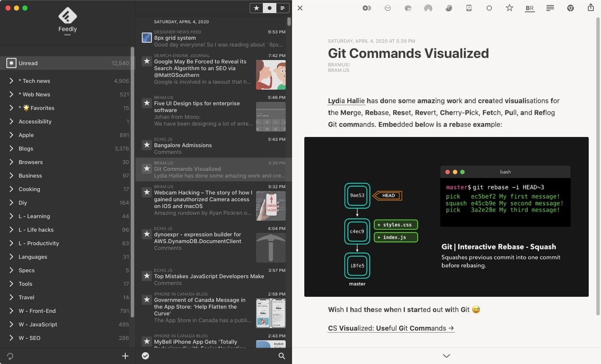Switch to reader text view icon
This screenshot has height=364, width=601.
click(x=550, y=8)
